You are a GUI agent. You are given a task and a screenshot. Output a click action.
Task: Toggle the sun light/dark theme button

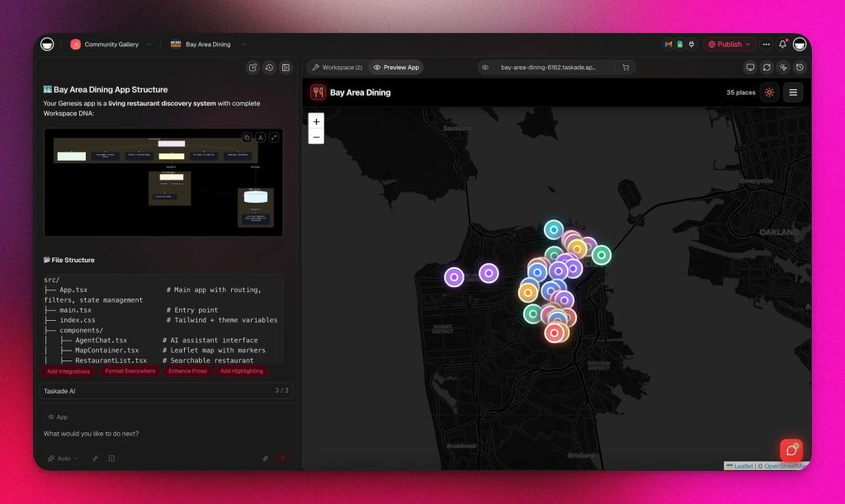tap(769, 92)
